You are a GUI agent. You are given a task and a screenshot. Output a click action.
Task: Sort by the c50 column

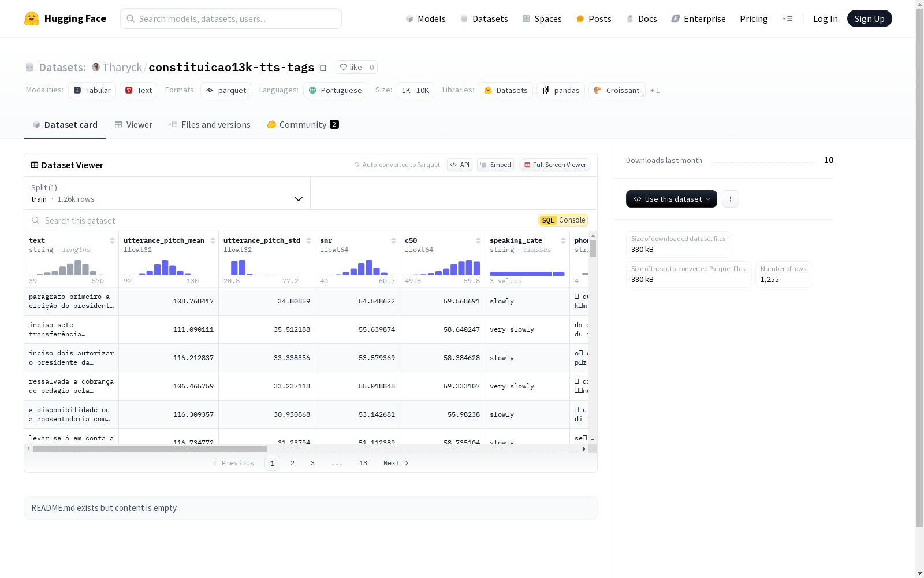(478, 240)
